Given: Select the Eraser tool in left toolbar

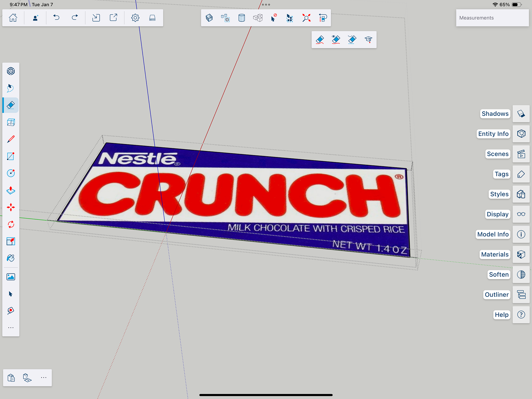Looking at the screenshot, I should click(11, 105).
